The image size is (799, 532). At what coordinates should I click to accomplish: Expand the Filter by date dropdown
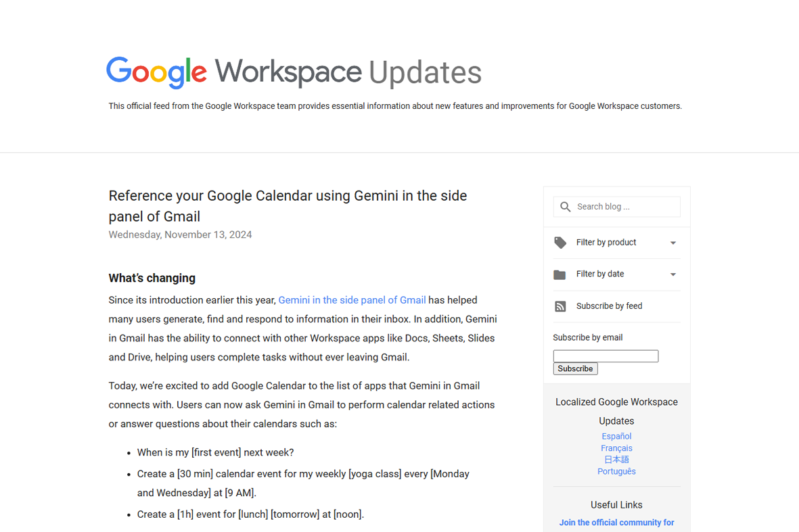(x=673, y=274)
